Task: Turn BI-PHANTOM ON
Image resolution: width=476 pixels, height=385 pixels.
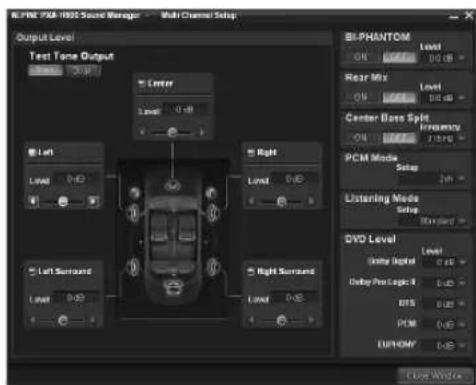Action: pyautogui.click(x=360, y=57)
